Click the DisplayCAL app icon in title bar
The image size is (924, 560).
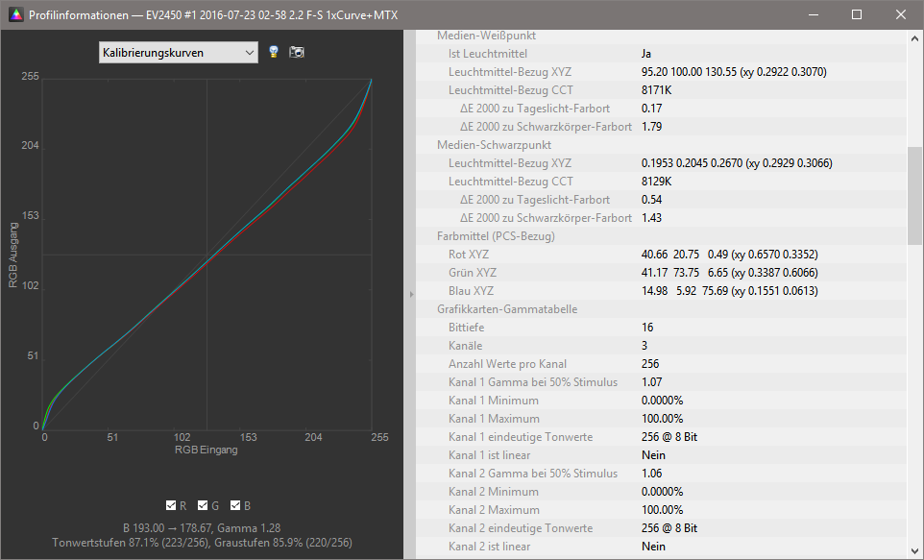pyautogui.click(x=12, y=14)
